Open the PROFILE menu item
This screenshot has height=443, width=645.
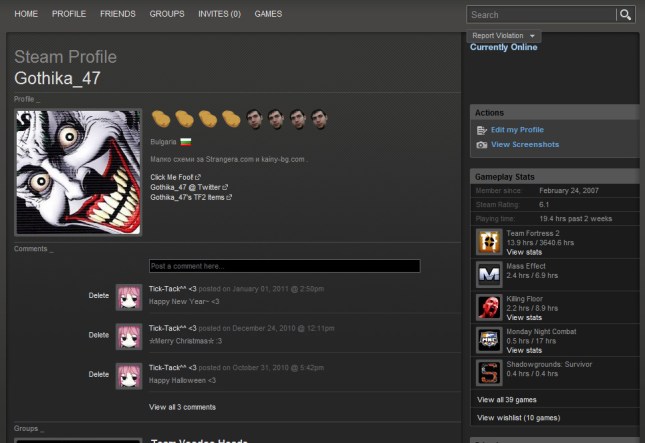[69, 14]
